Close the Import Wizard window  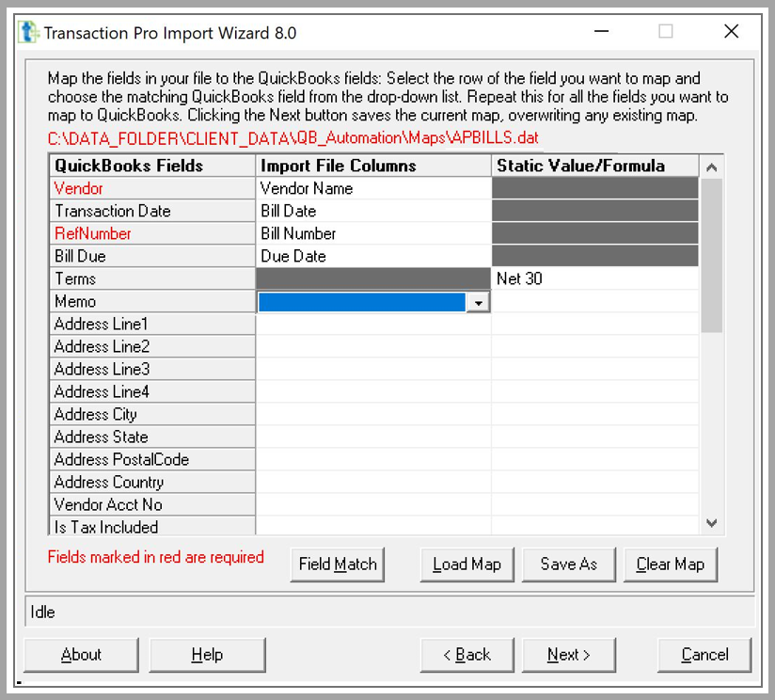click(732, 32)
